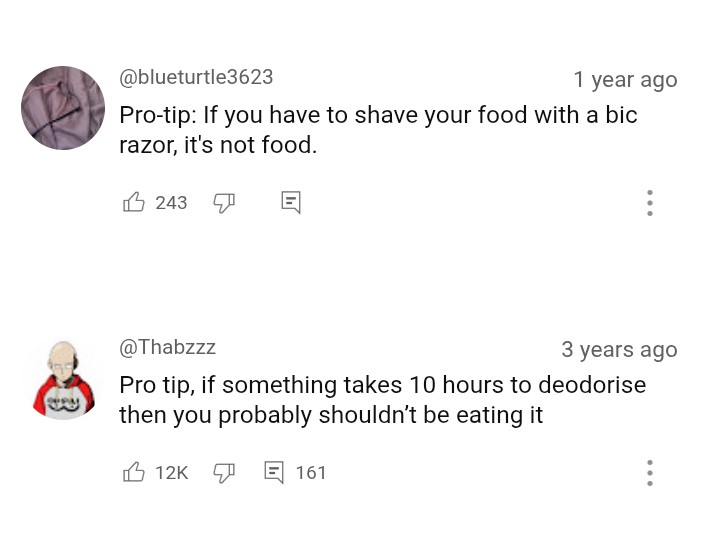Viewport: 720px width, 537px height.
Task: Dislike the deodorise comment by Thabzzz
Action: coord(224,473)
